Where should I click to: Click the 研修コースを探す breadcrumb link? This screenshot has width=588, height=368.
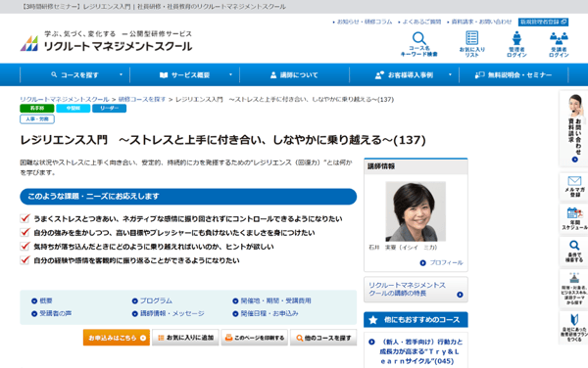(x=142, y=99)
